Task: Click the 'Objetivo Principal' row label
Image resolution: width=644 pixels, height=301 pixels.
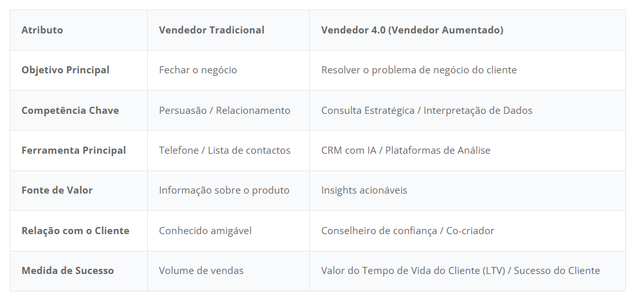Action: pyautogui.click(x=66, y=70)
